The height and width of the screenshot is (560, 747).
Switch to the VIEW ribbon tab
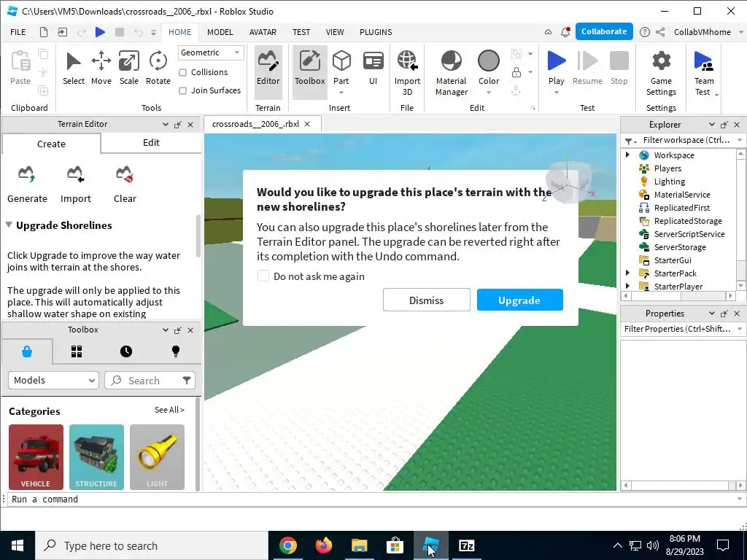pyautogui.click(x=334, y=32)
